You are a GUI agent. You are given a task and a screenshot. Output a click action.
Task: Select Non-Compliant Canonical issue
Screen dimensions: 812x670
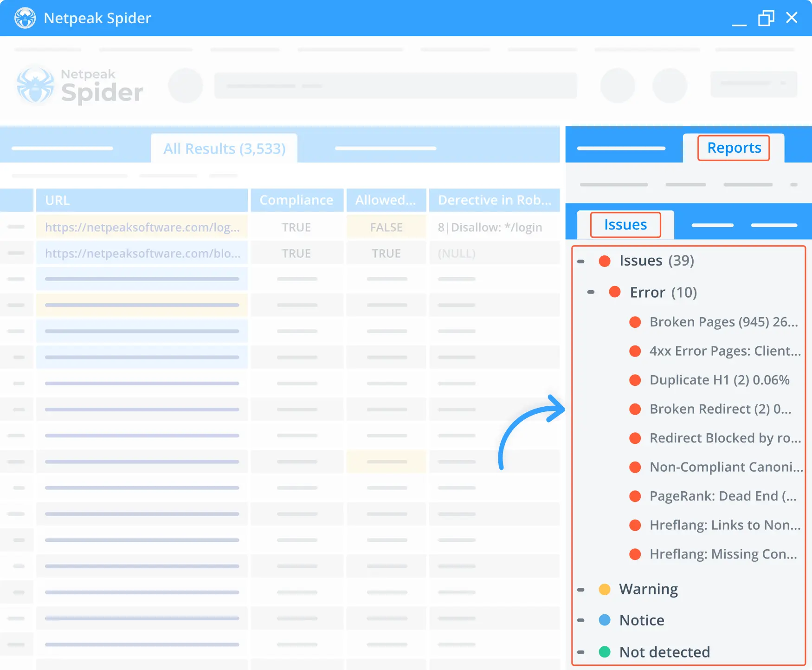click(x=715, y=467)
